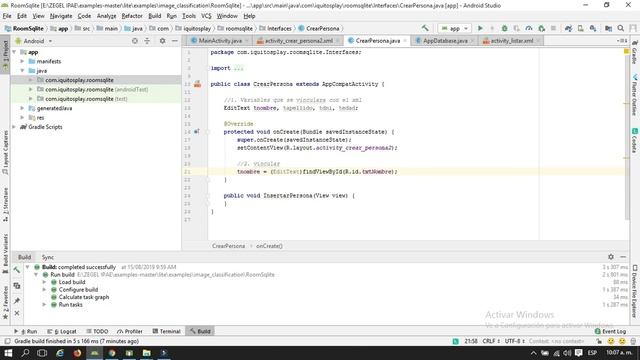Open SDK Manager icon in toolbar
The height and width of the screenshot is (360, 640).
point(593,28)
